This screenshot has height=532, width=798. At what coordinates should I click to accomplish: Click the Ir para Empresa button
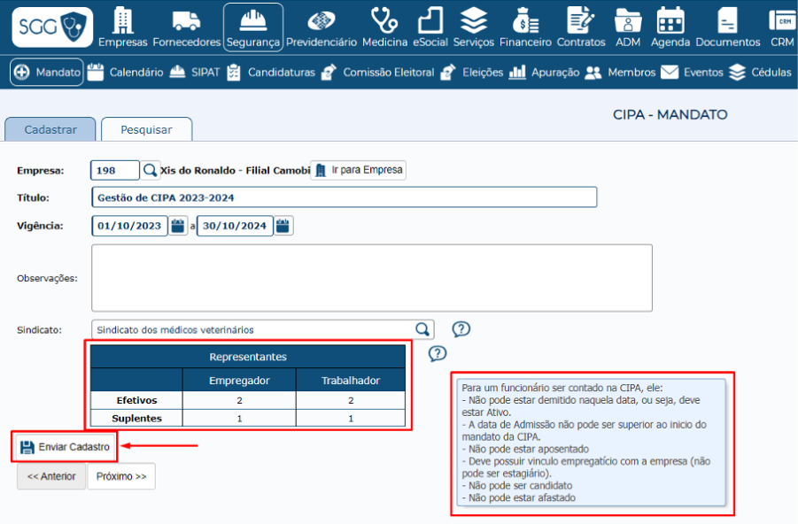358,170
